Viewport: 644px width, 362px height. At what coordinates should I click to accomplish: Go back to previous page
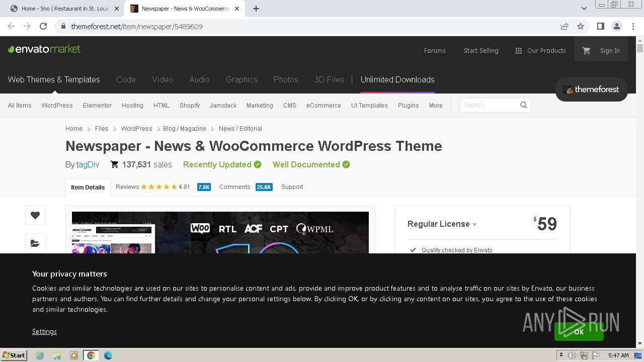coord(11,26)
